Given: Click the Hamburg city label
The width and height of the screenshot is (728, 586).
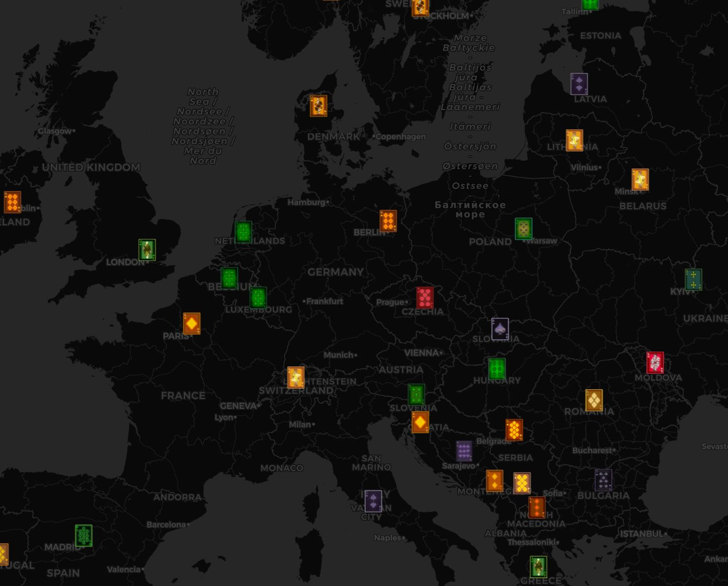Looking at the screenshot, I should point(306,202).
